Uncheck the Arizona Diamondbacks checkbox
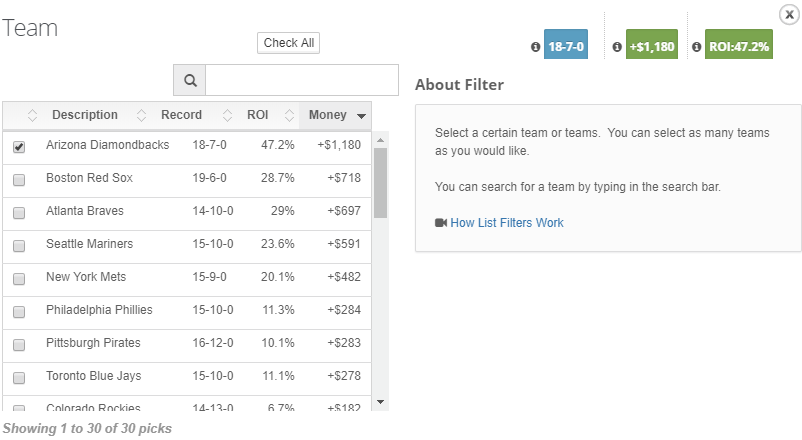 [19, 147]
